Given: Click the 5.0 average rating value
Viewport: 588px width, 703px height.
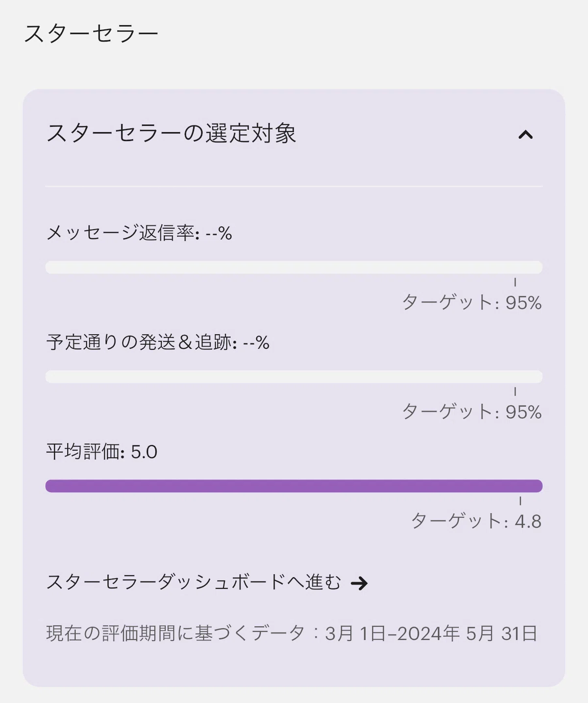Looking at the screenshot, I should pos(144,452).
